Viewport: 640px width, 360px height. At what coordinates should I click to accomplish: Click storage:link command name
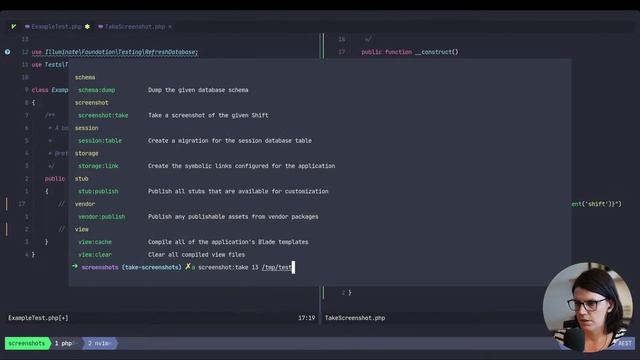(98, 166)
